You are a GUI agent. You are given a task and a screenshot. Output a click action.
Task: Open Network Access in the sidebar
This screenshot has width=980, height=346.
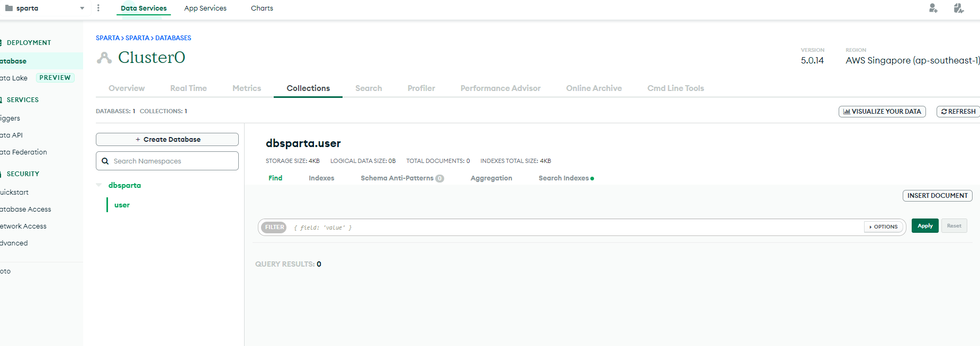pyautogui.click(x=23, y=226)
